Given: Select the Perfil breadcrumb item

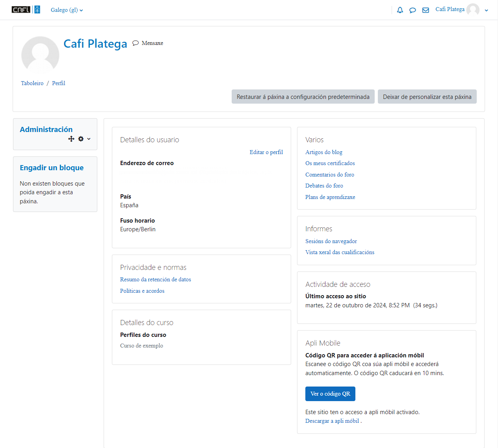Looking at the screenshot, I should (58, 83).
